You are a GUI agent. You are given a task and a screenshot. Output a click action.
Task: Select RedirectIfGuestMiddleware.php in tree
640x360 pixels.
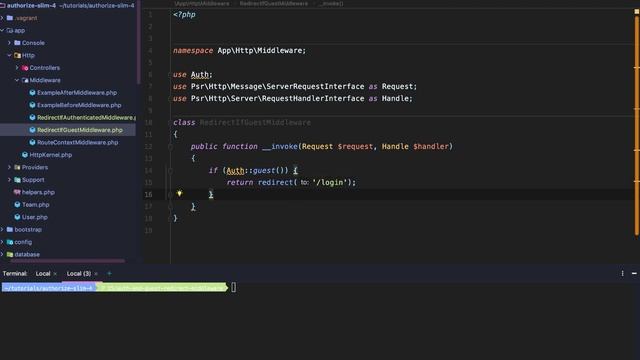click(80, 130)
